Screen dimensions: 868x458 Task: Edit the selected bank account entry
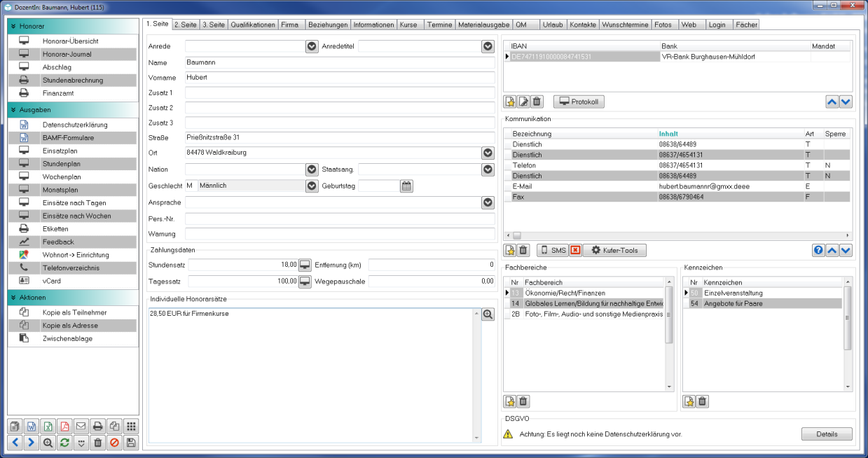523,102
